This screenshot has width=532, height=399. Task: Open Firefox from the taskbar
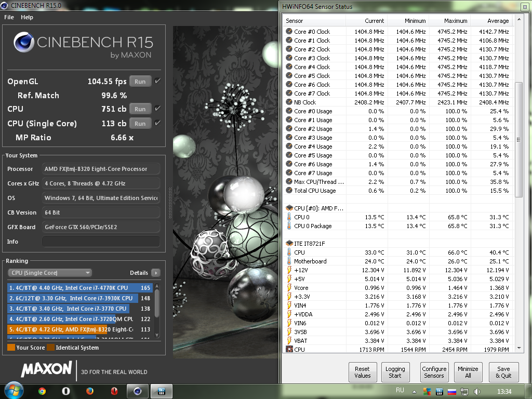(89, 391)
